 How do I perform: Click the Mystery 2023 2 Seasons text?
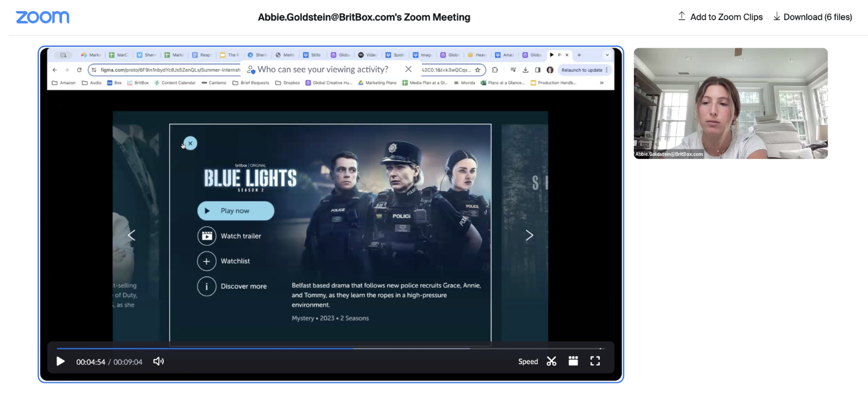[330, 318]
